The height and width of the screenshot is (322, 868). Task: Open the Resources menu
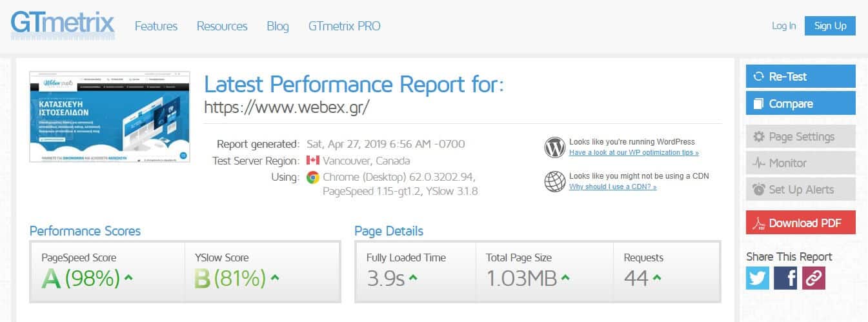[222, 26]
